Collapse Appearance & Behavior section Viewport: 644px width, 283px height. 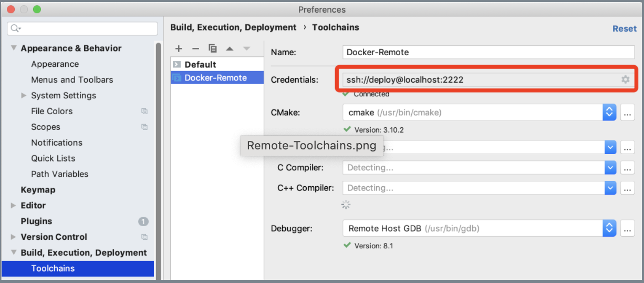(x=14, y=48)
